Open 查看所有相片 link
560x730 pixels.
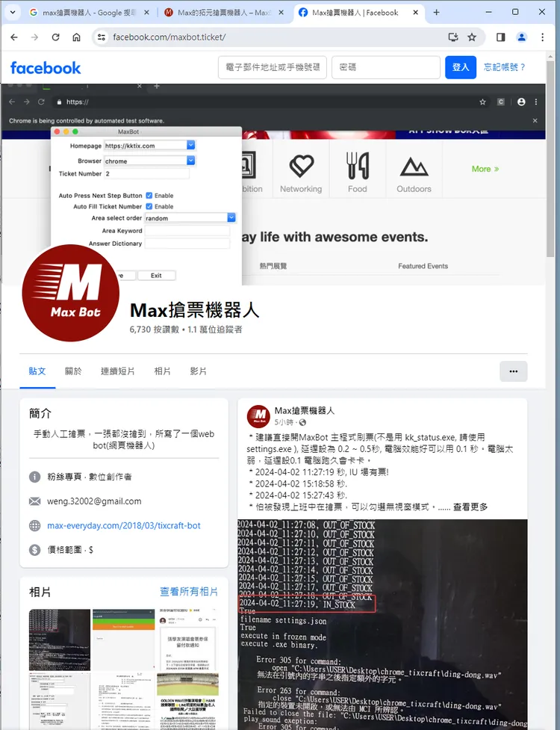(189, 592)
